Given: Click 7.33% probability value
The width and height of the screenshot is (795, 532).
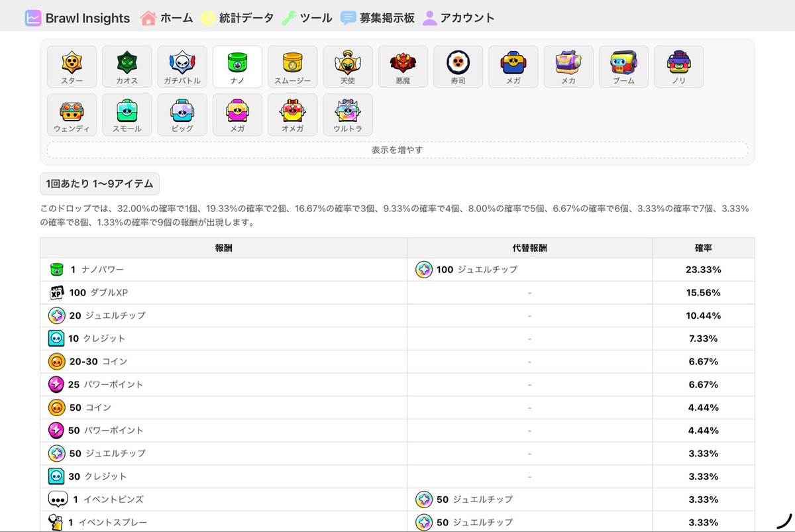Looking at the screenshot, I should 704,338.
